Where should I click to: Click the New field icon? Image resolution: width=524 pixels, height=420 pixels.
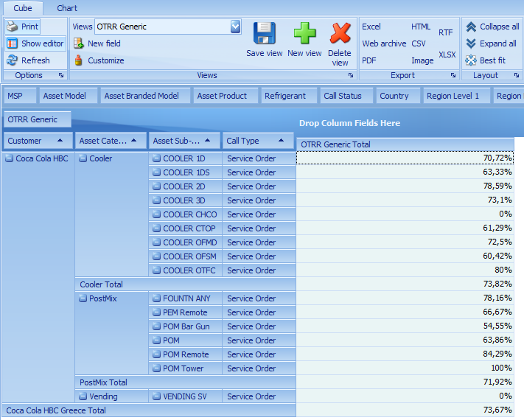point(79,43)
